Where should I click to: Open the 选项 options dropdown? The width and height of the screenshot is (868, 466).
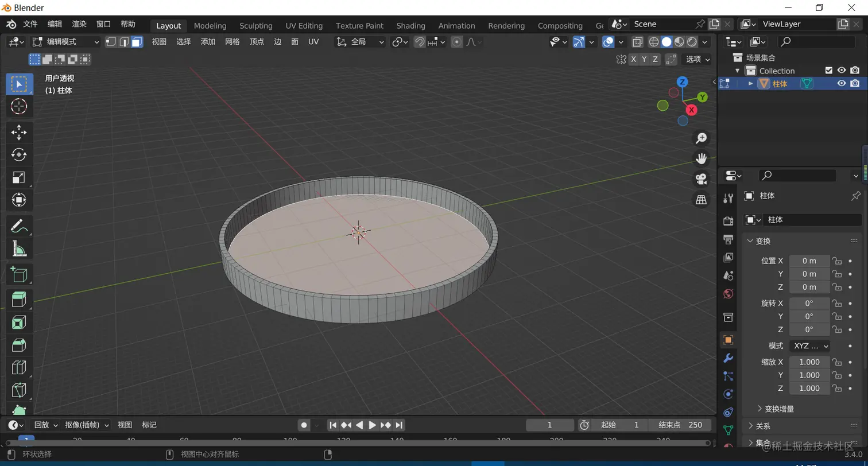[697, 59]
